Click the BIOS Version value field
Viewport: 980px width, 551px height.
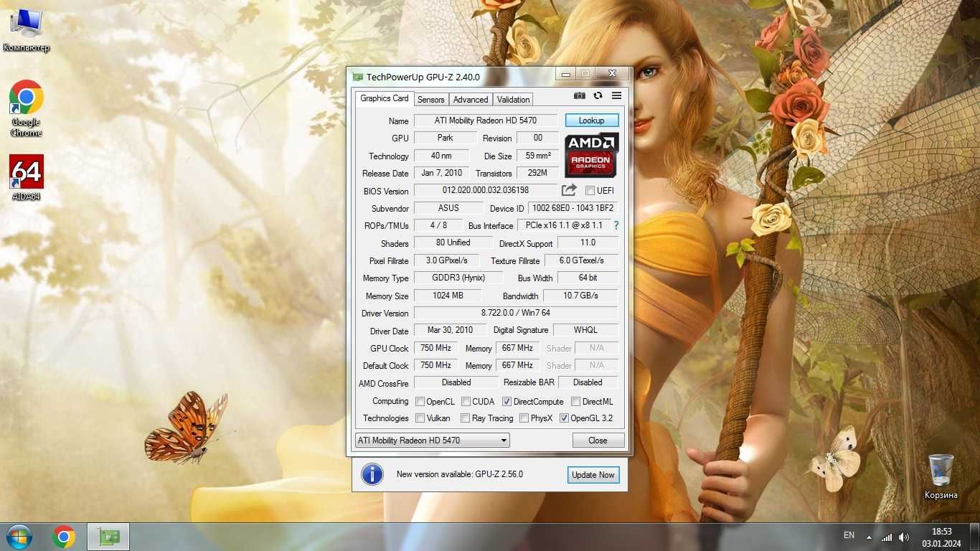(x=486, y=190)
